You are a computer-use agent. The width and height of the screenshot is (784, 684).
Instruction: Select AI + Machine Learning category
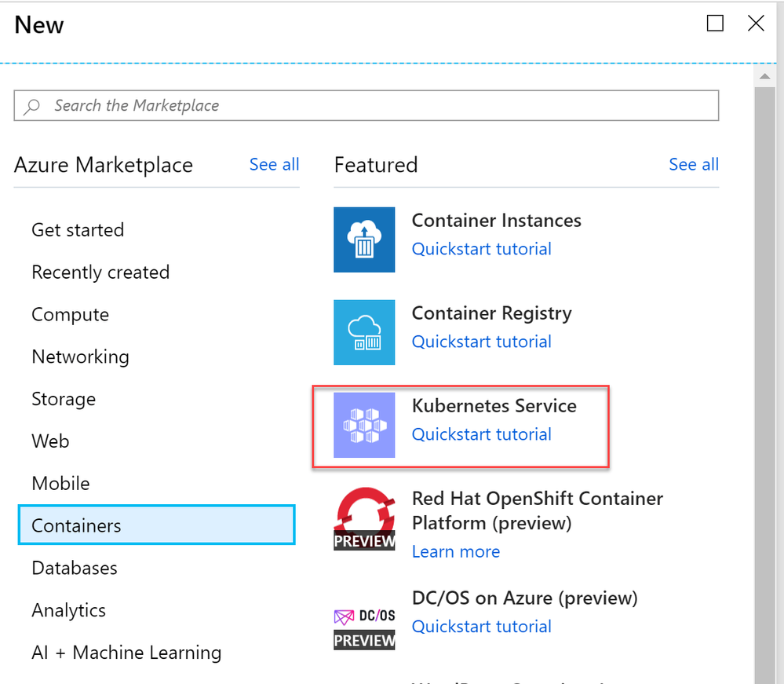click(x=126, y=653)
